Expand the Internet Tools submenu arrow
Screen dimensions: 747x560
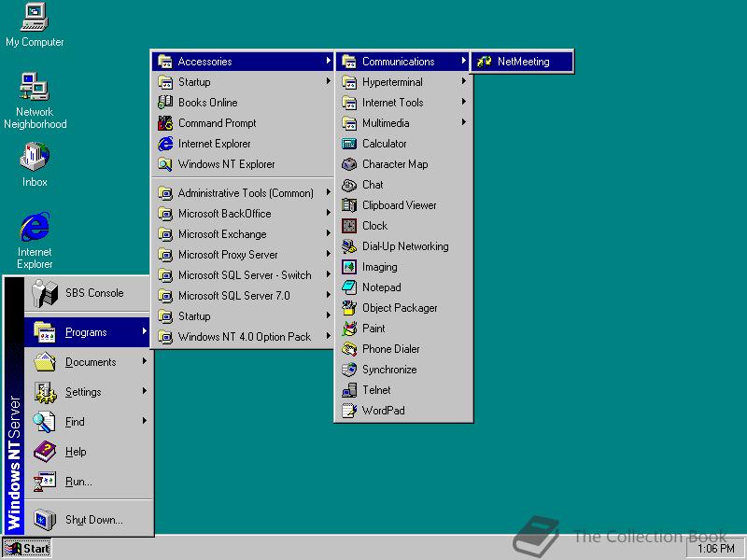point(464,102)
